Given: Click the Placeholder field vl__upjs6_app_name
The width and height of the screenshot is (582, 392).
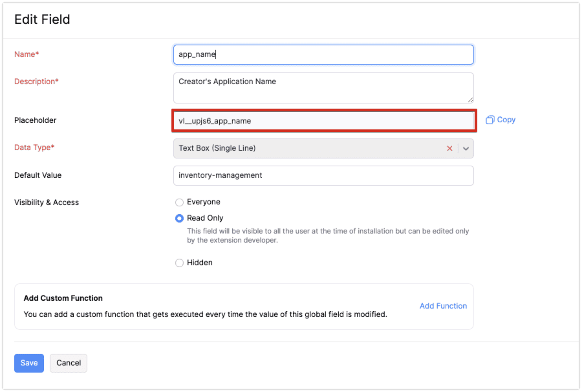Looking at the screenshot, I should tap(324, 121).
